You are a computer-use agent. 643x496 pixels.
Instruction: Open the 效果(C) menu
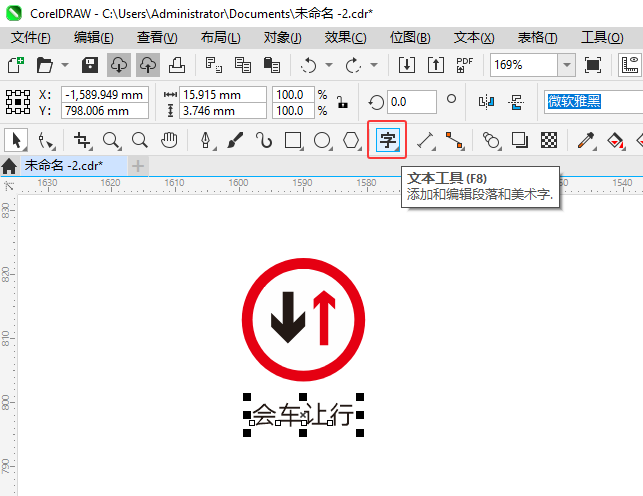tap(345, 38)
